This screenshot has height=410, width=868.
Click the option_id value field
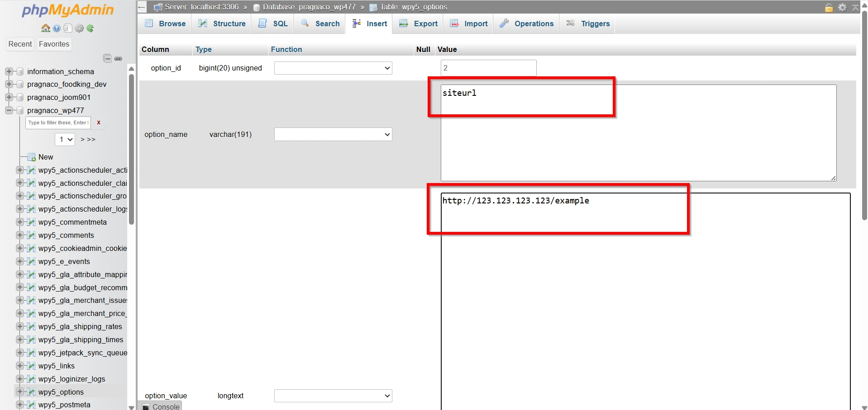click(489, 68)
